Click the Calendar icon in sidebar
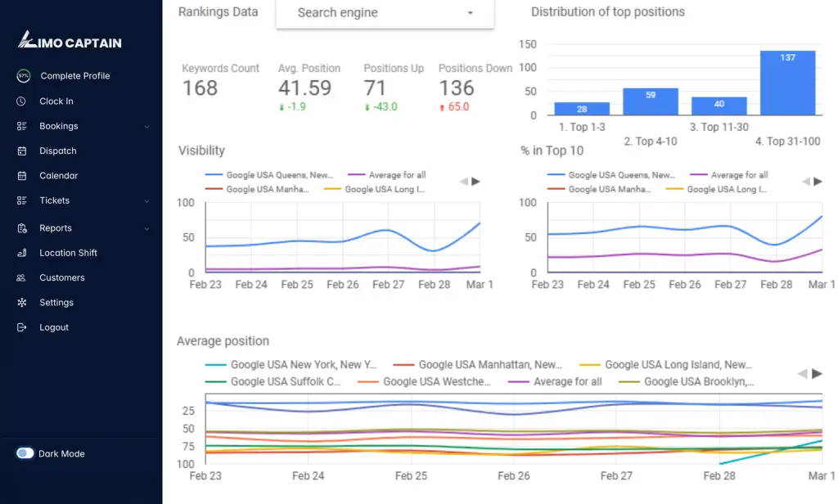Image resolution: width=838 pixels, height=504 pixels. coord(21,176)
